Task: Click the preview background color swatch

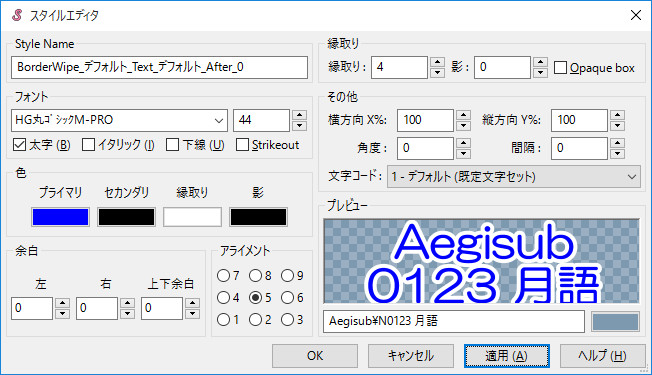Action: (x=615, y=322)
